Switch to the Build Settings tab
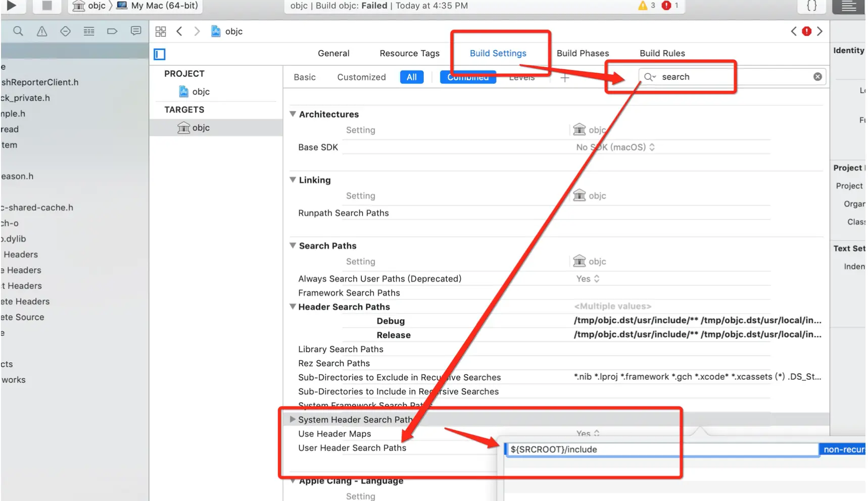 pyautogui.click(x=498, y=54)
